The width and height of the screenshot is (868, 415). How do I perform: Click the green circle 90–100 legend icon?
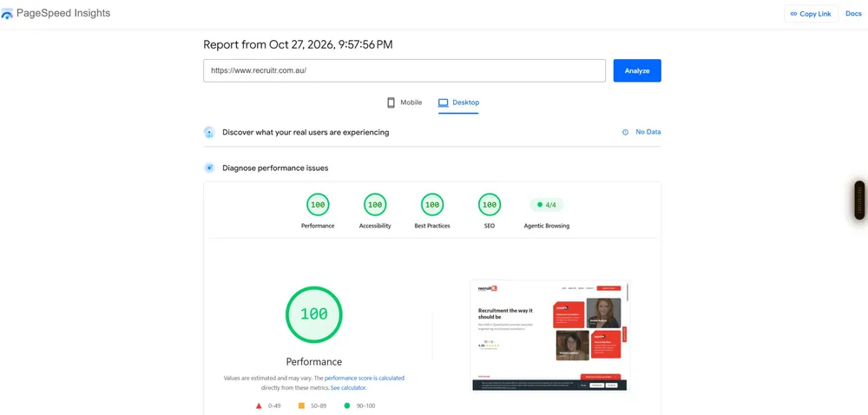pyautogui.click(x=347, y=405)
